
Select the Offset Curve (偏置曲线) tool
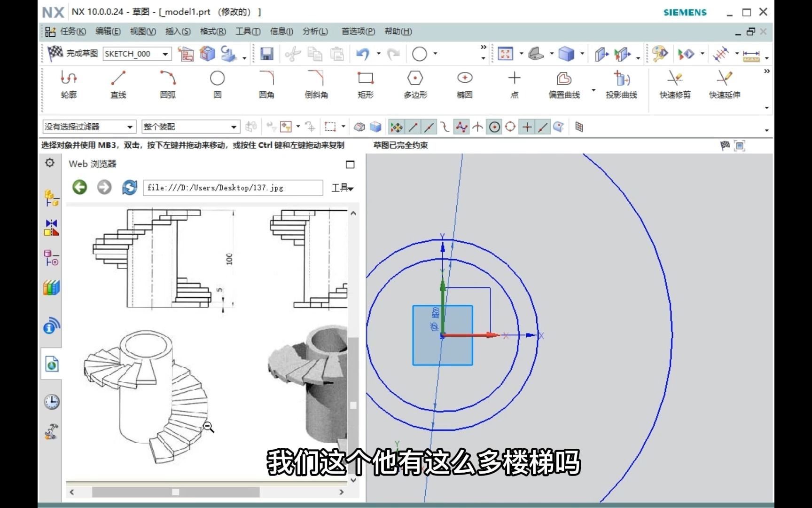coord(564,85)
